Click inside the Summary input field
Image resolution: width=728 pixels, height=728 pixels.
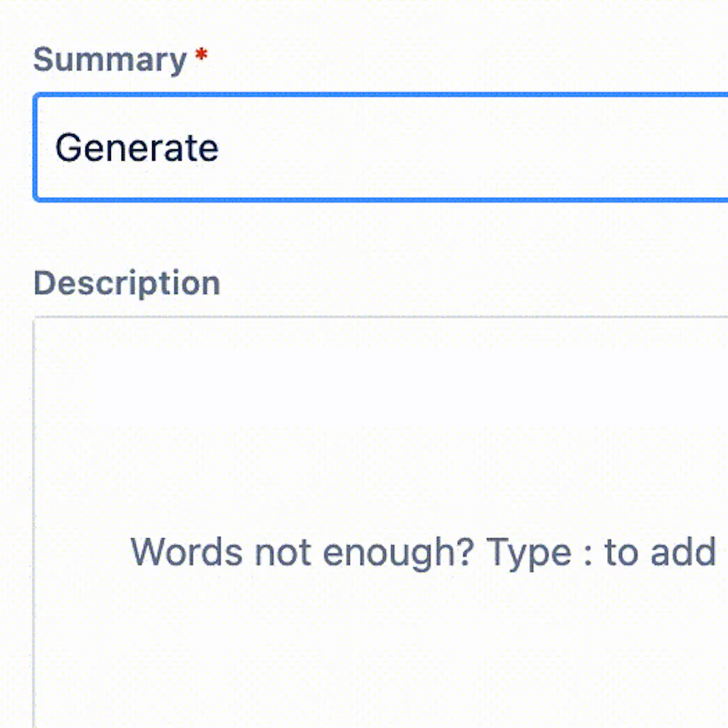(x=355, y=147)
